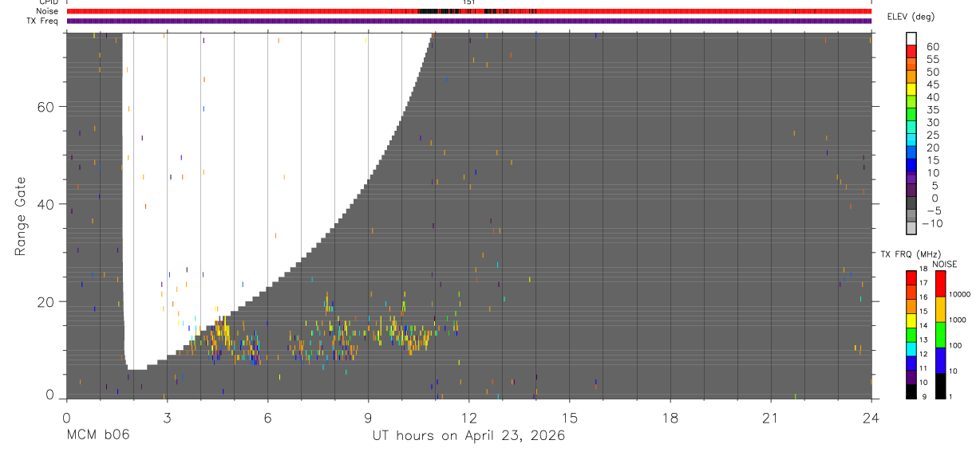This screenshot has height=452, width=980.
Task: Pick the light gray bottom segment of ELEV colorbar
Action: (911, 229)
